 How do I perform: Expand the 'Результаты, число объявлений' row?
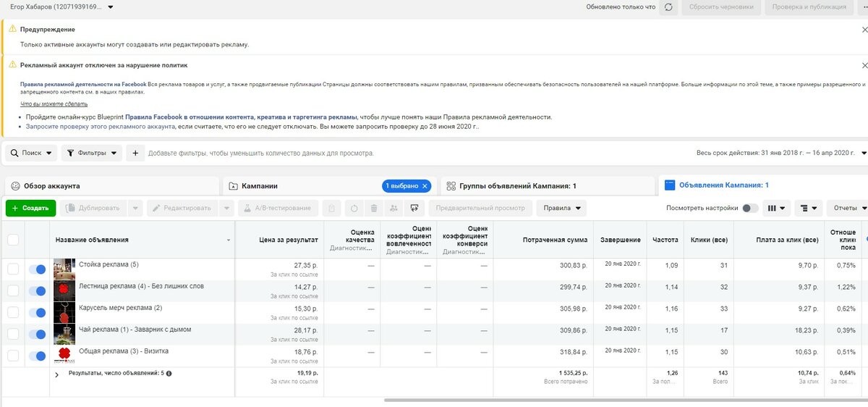[x=57, y=374]
